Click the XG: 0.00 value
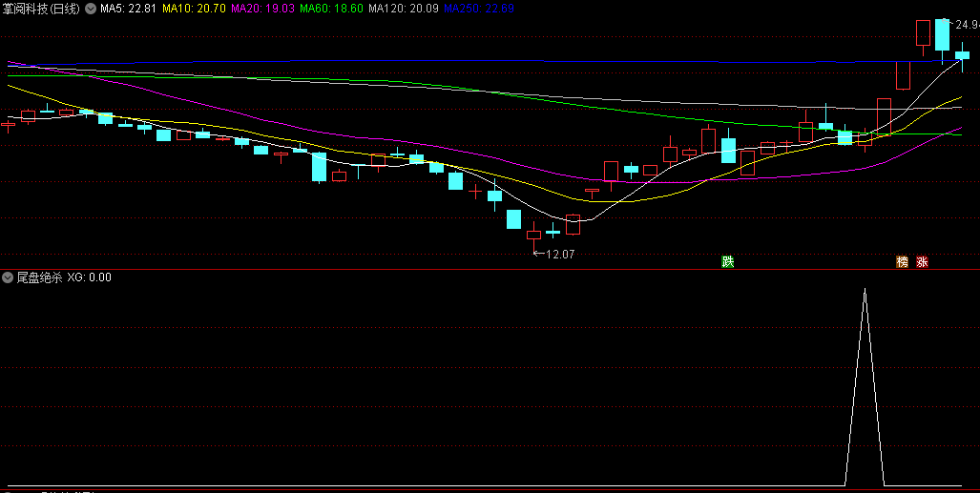This screenshot has height=493, width=980. tap(90, 277)
